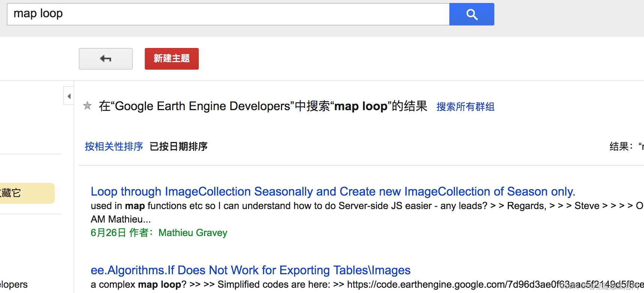Open 'ee.Algorithms.If Does Not Work' topic
This screenshot has height=293, width=644.
click(x=251, y=270)
